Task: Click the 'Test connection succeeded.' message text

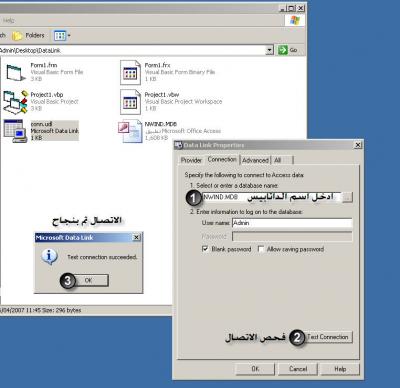Action: (x=102, y=257)
